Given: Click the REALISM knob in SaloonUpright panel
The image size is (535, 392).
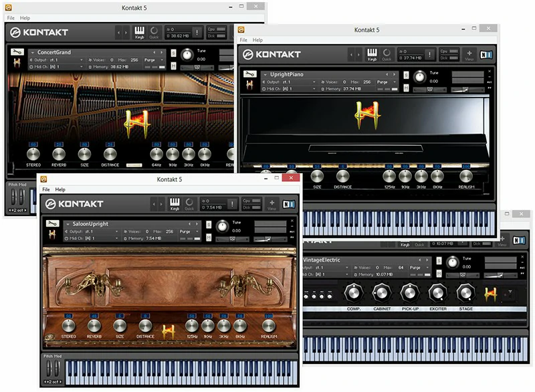Looking at the screenshot, I should tap(269, 326).
